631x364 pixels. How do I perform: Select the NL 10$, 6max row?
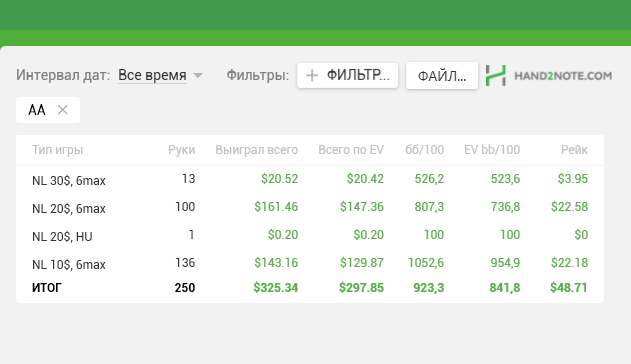(x=310, y=263)
